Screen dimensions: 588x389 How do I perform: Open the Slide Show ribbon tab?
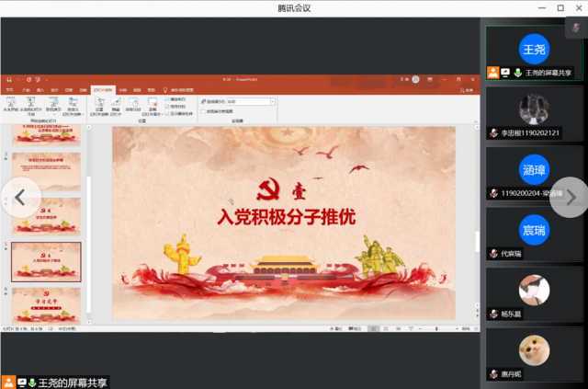tap(102, 89)
